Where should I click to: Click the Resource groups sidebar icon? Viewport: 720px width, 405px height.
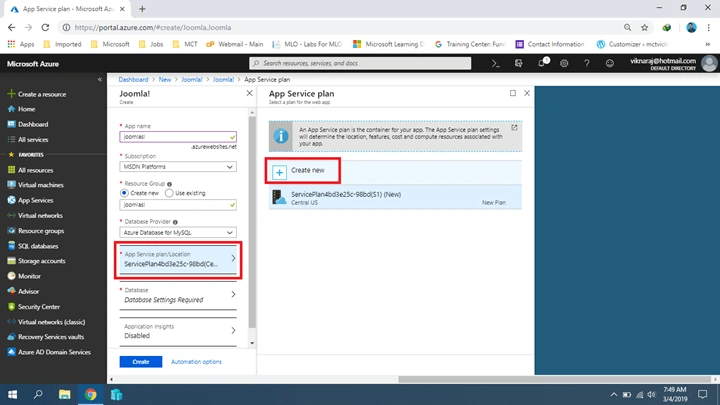tap(11, 231)
